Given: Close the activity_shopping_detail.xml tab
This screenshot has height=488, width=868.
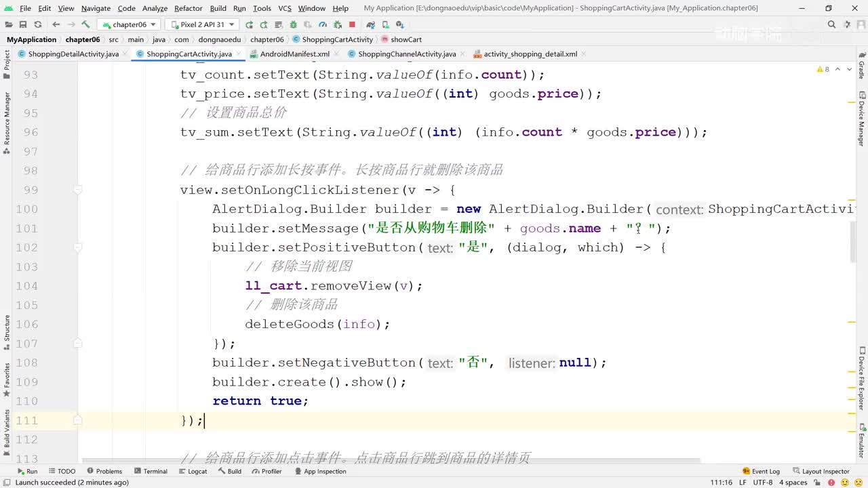Looking at the screenshot, I should point(584,54).
